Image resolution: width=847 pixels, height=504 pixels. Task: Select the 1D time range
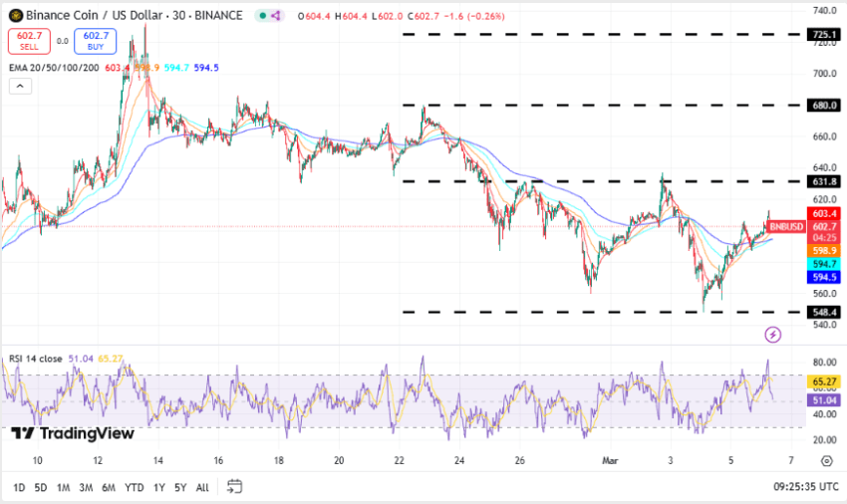(x=19, y=488)
